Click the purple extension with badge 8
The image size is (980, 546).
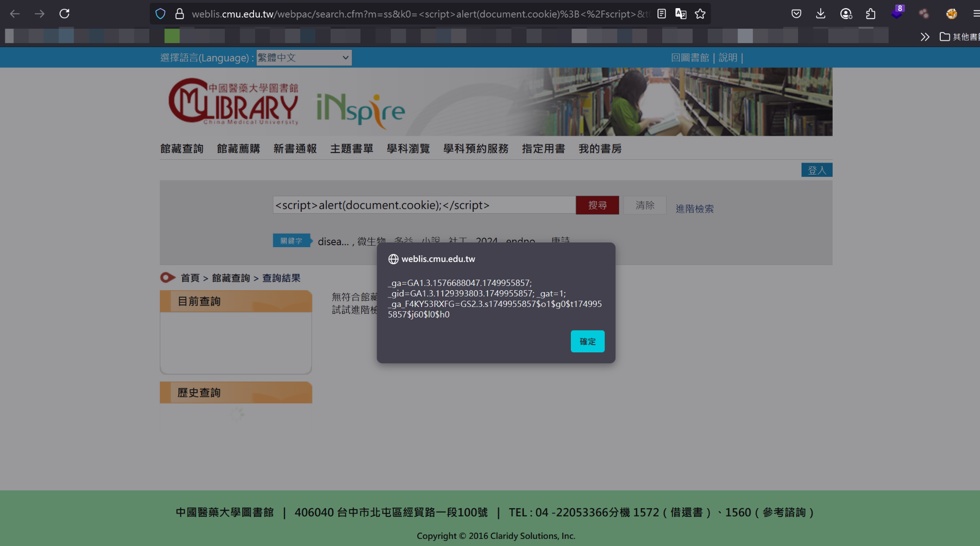pos(897,12)
